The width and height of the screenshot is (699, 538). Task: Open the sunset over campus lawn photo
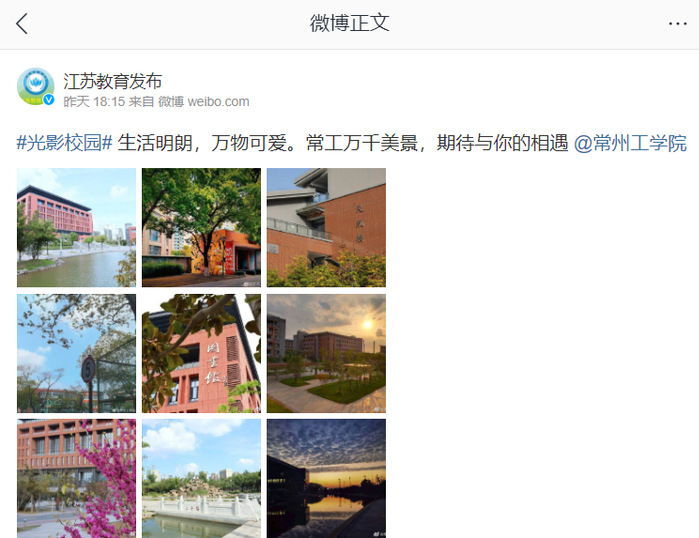tap(326, 353)
